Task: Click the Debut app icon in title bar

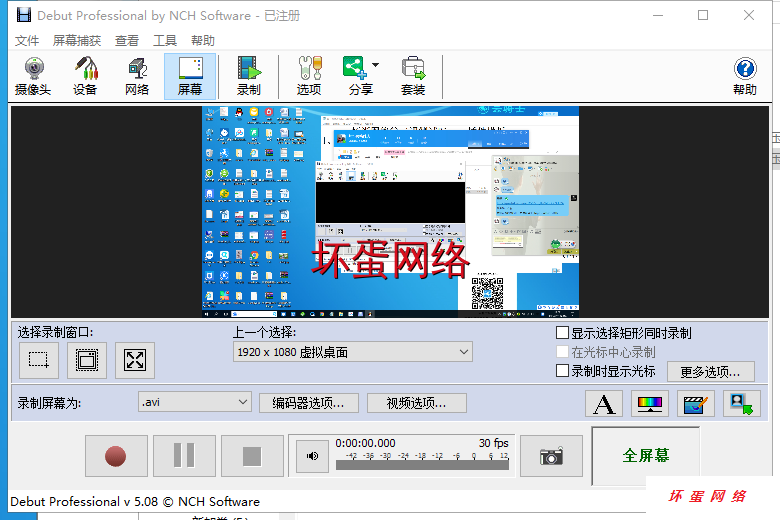Action: tap(23, 15)
